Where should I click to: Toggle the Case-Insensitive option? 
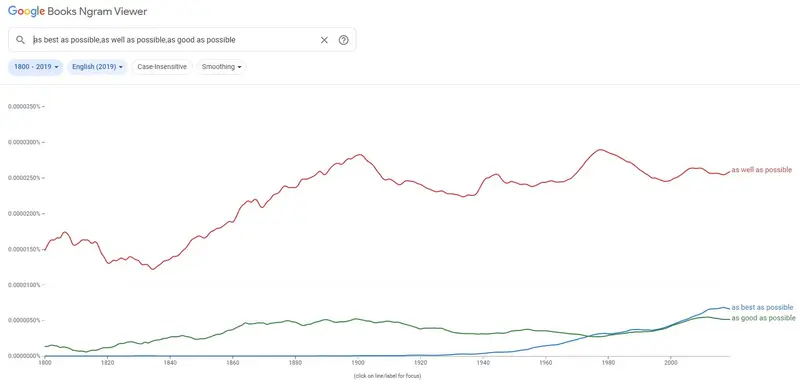[162, 67]
